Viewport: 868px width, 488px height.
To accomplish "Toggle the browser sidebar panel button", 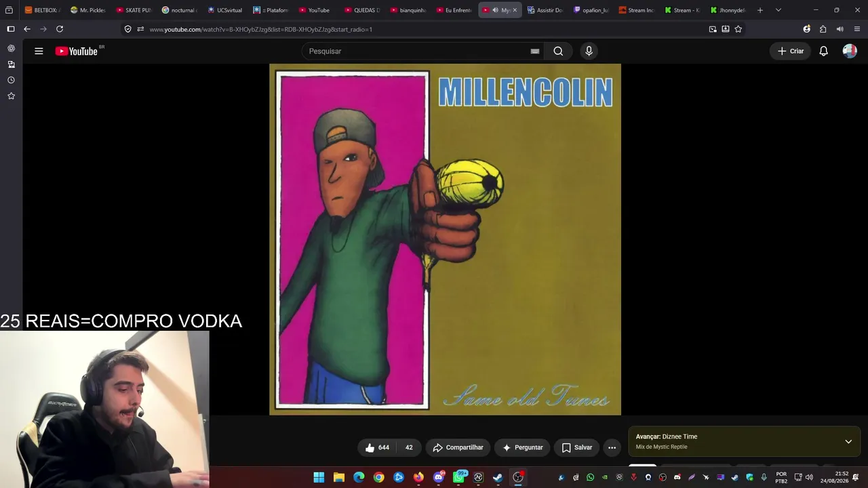I will point(10,29).
